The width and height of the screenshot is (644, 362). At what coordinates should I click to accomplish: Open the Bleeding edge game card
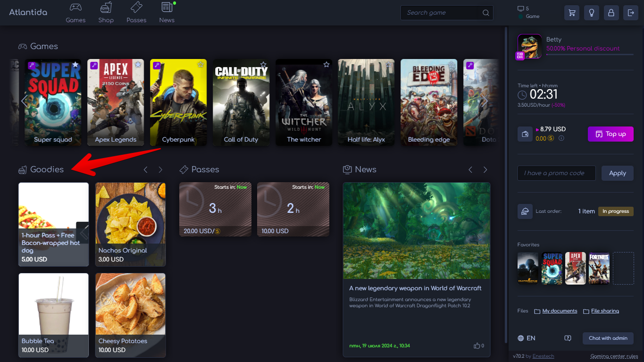point(429,102)
